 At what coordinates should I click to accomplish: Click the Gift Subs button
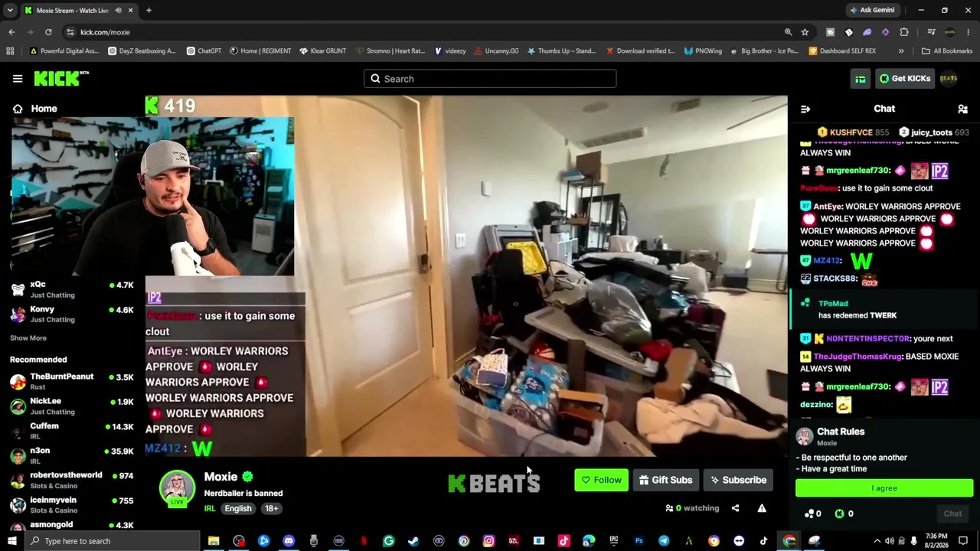click(x=666, y=480)
